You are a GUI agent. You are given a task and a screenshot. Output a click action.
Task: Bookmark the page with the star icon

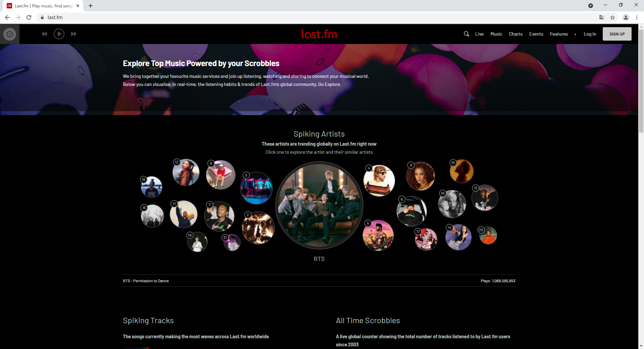(x=612, y=17)
